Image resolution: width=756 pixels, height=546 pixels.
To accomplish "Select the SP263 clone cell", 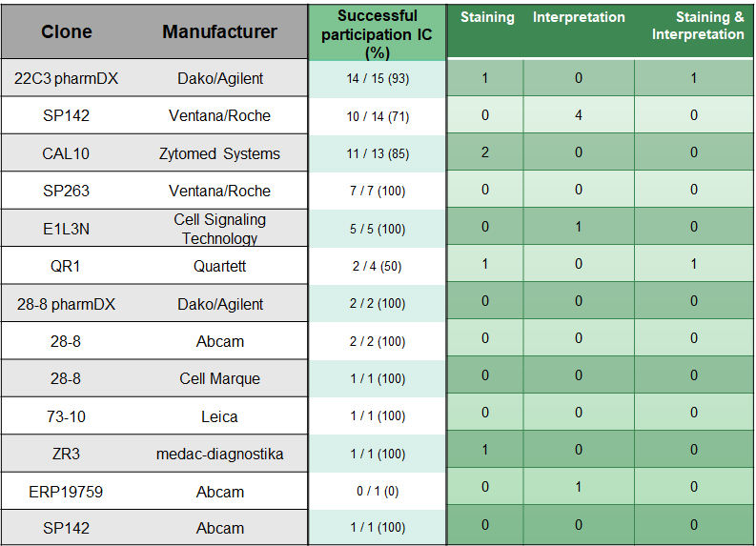I will click(x=67, y=191).
